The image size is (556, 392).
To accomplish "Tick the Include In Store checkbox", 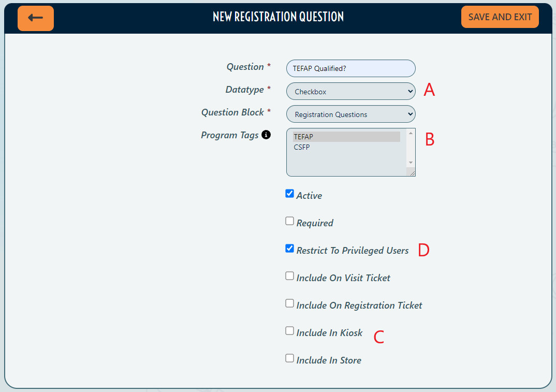I will [290, 358].
